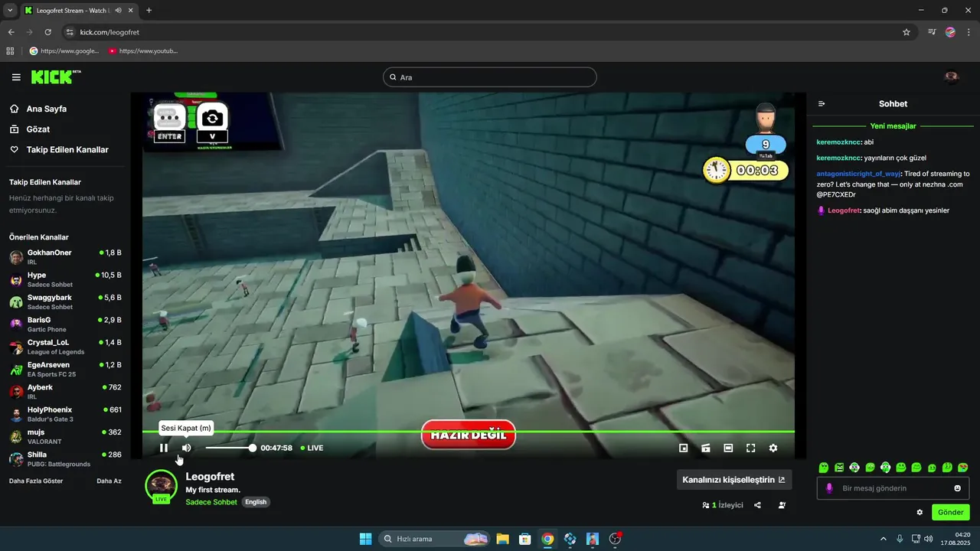
Task: Click the 1 İzleyici viewer count
Action: click(723, 505)
